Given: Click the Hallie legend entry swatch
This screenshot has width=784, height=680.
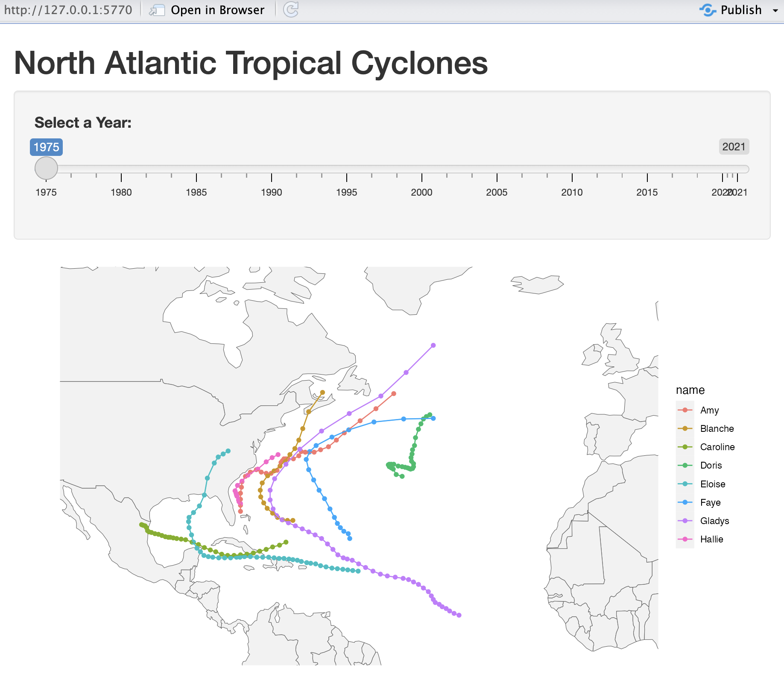Looking at the screenshot, I should click(685, 539).
